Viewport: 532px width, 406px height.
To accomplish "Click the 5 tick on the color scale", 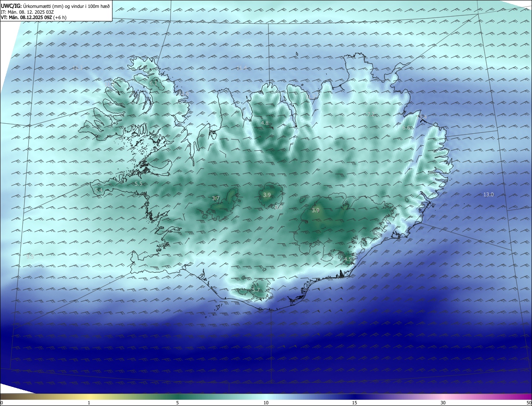I will tap(177, 403).
